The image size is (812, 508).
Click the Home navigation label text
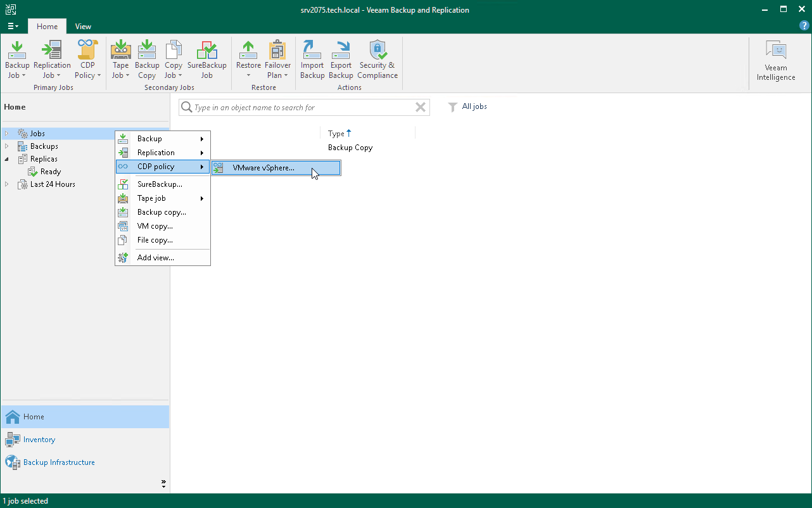point(34,417)
